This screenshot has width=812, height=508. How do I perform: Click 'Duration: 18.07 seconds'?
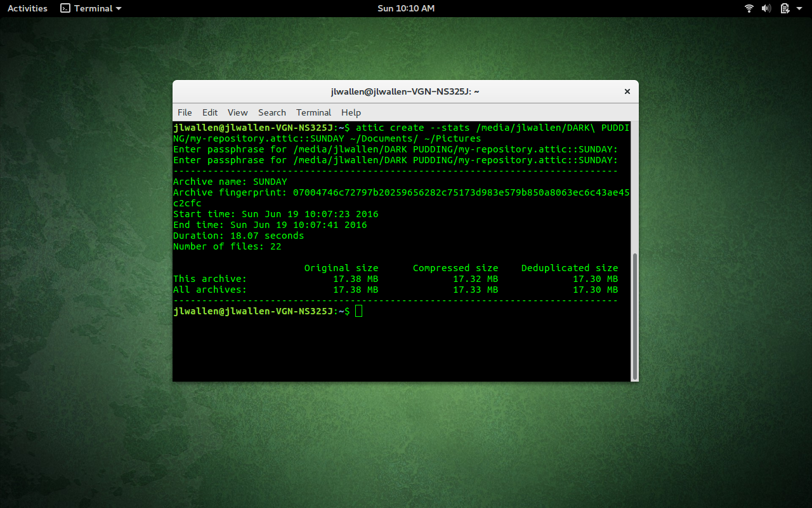[239, 236]
